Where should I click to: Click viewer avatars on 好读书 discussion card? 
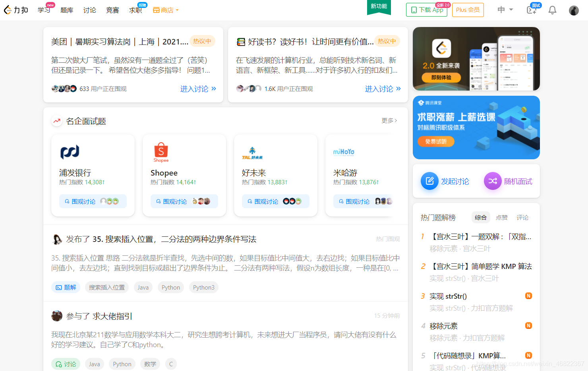[249, 89]
